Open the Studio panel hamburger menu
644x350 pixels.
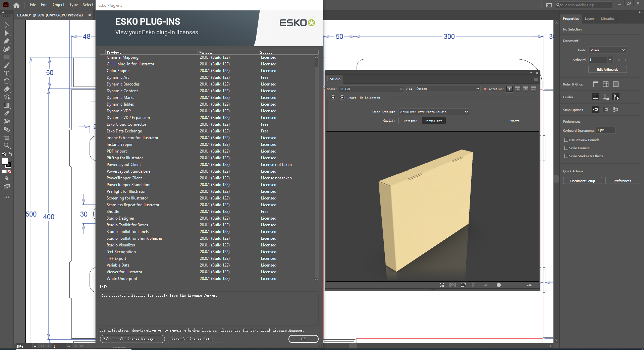536,79
